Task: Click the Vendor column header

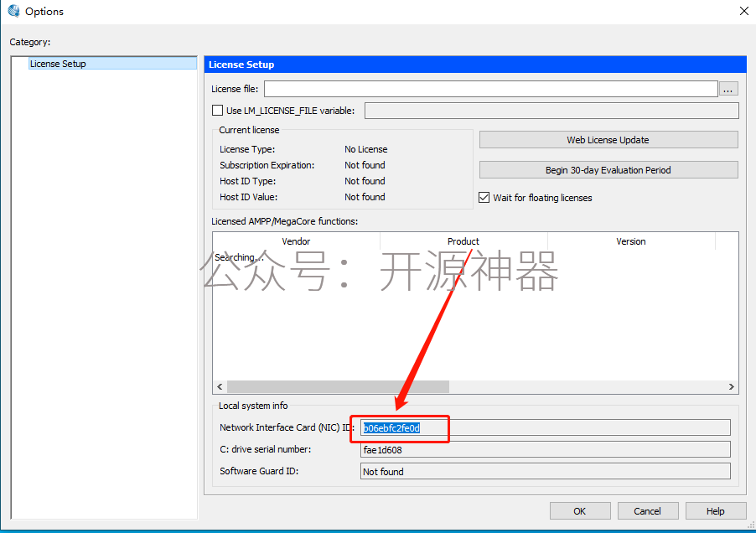Action: (296, 241)
